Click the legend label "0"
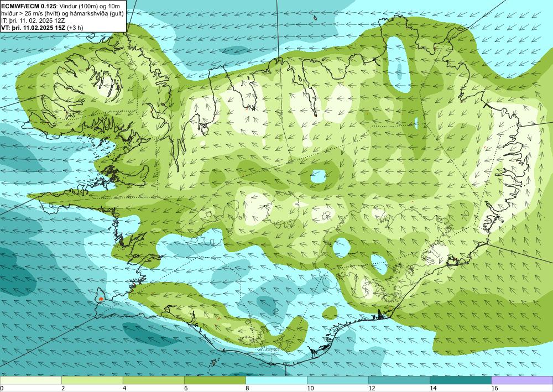 click(2, 388)
